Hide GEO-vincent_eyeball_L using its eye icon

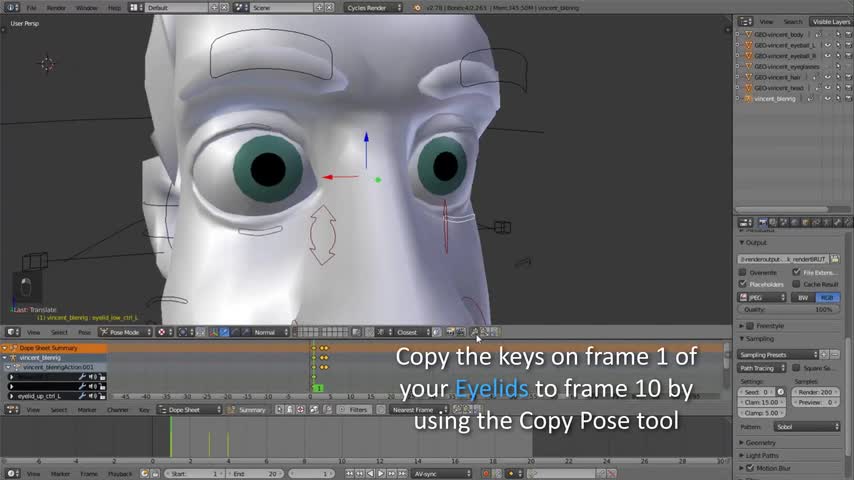[827, 45]
